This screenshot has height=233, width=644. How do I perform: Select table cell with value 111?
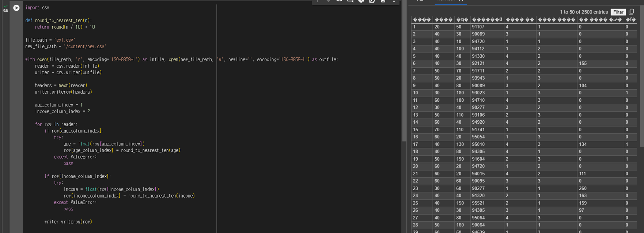[601, 174]
